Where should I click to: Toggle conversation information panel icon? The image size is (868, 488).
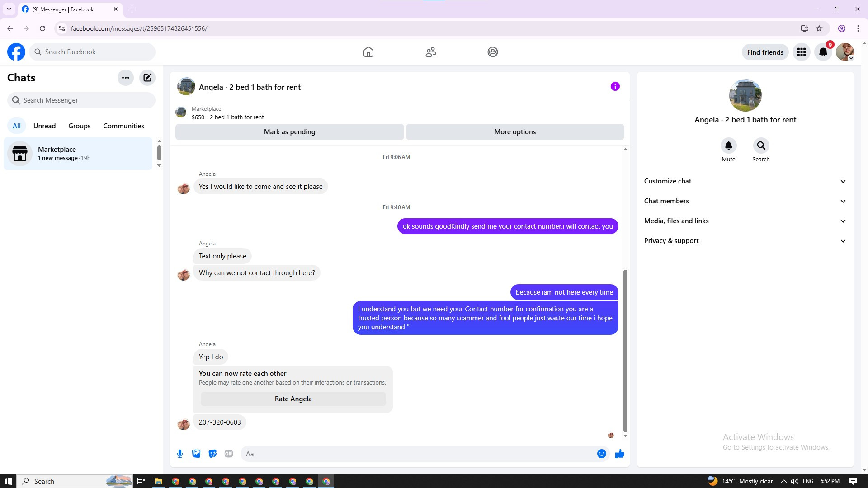tap(615, 86)
